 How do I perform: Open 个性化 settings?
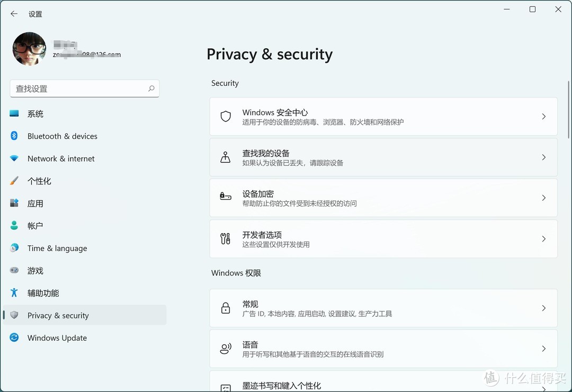point(85,181)
